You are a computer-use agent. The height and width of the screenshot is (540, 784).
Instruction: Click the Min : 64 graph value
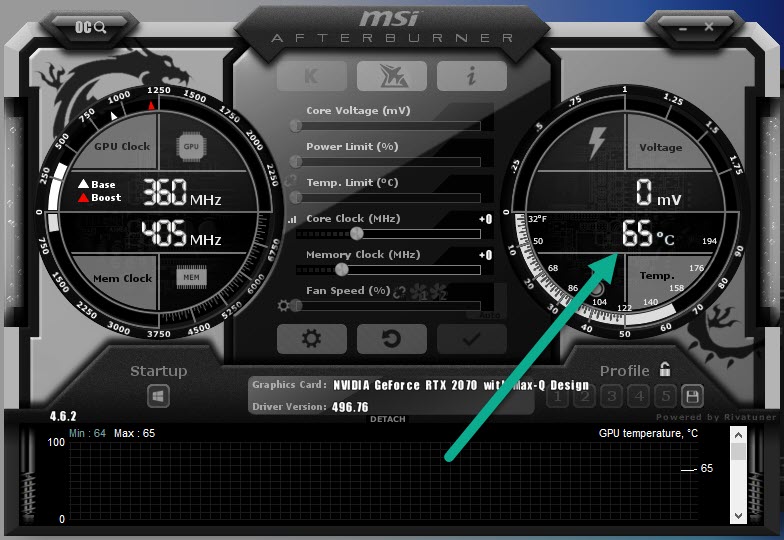coord(88,434)
